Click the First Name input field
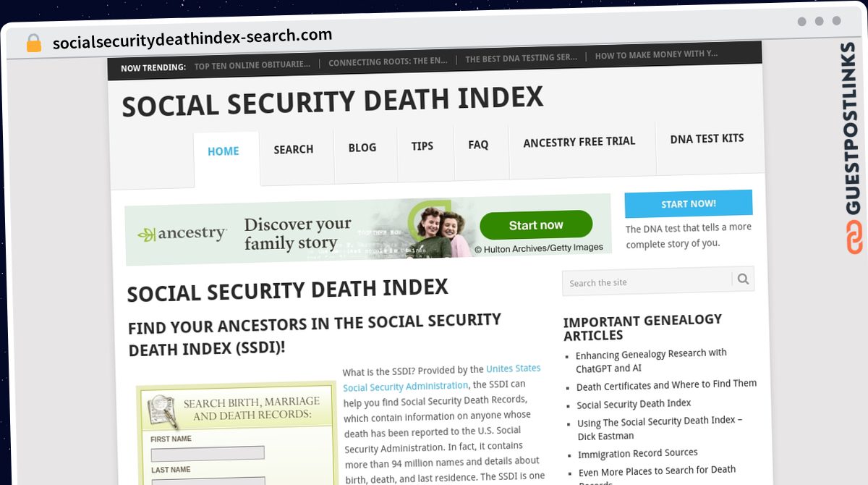Viewport: 868px width, 485px height. click(x=208, y=454)
